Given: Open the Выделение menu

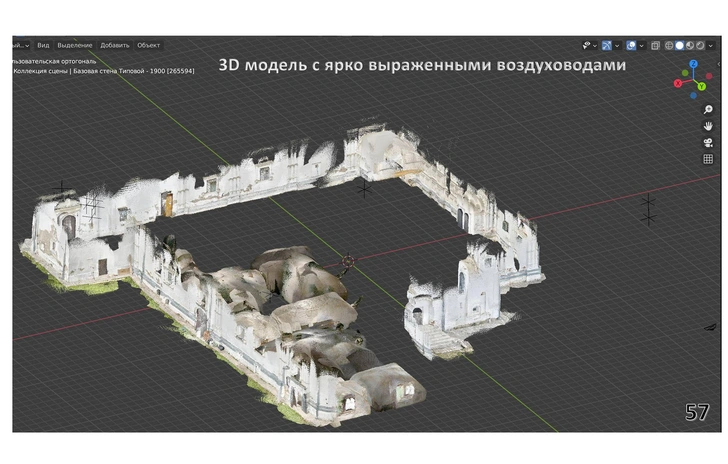Looking at the screenshot, I should [75, 45].
